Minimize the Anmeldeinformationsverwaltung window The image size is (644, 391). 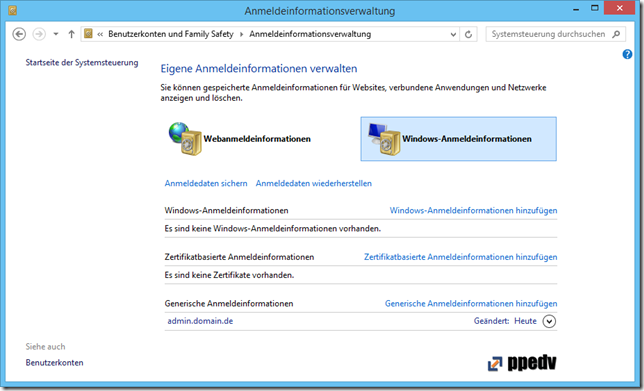pos(576,9)
